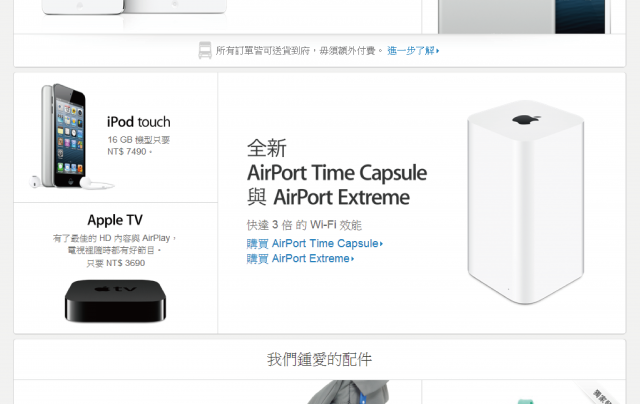Open the Apple TV heading

[115, 220]
